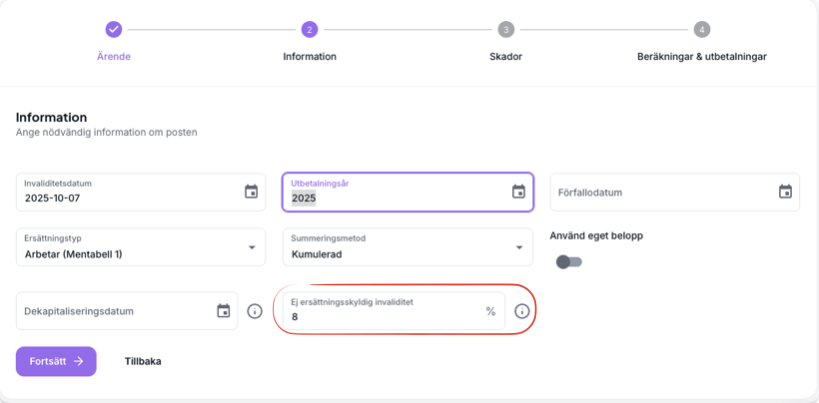Expand the Ersättningstyp dropdown
This screenshot has height=403, width=819.
[x=251, y=247]
